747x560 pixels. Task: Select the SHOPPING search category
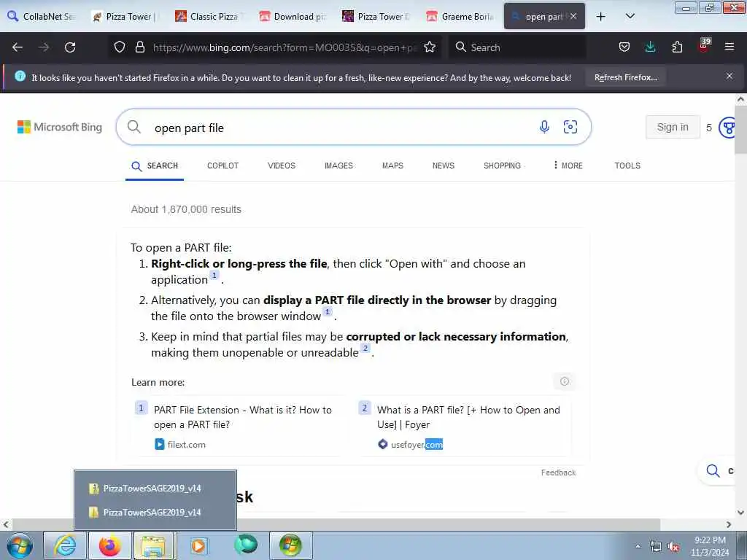coord(502,166)
